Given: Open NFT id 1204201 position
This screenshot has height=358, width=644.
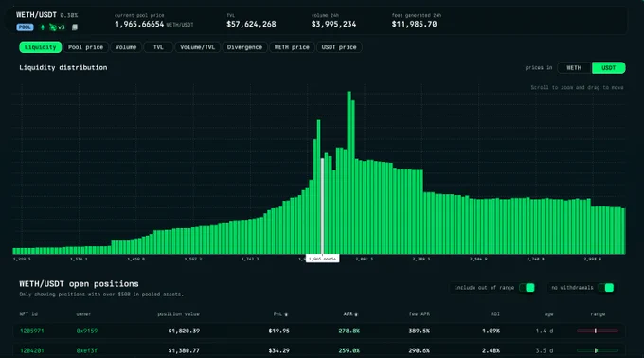Looking at the screenshot, I should coord(31,350).
